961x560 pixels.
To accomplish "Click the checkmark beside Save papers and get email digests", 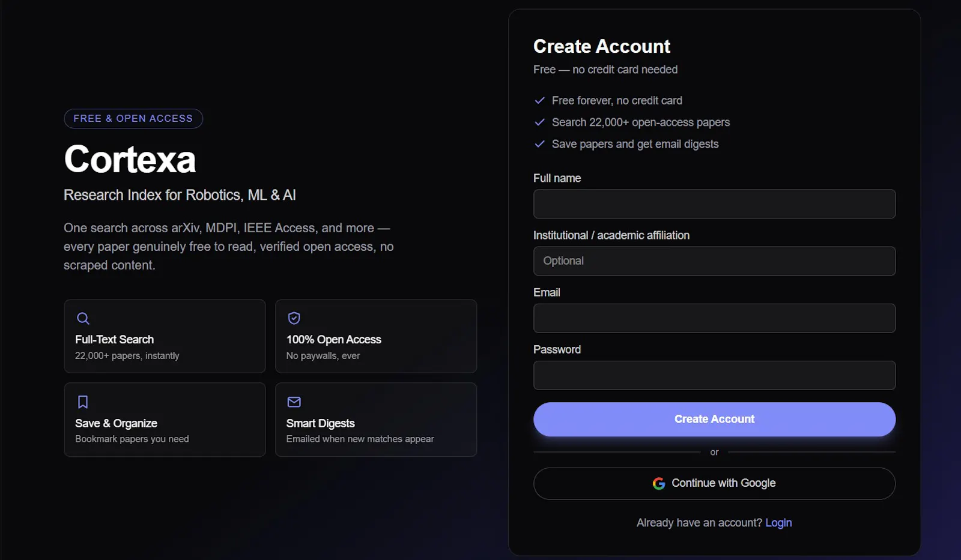I will [x=540, y=144].
